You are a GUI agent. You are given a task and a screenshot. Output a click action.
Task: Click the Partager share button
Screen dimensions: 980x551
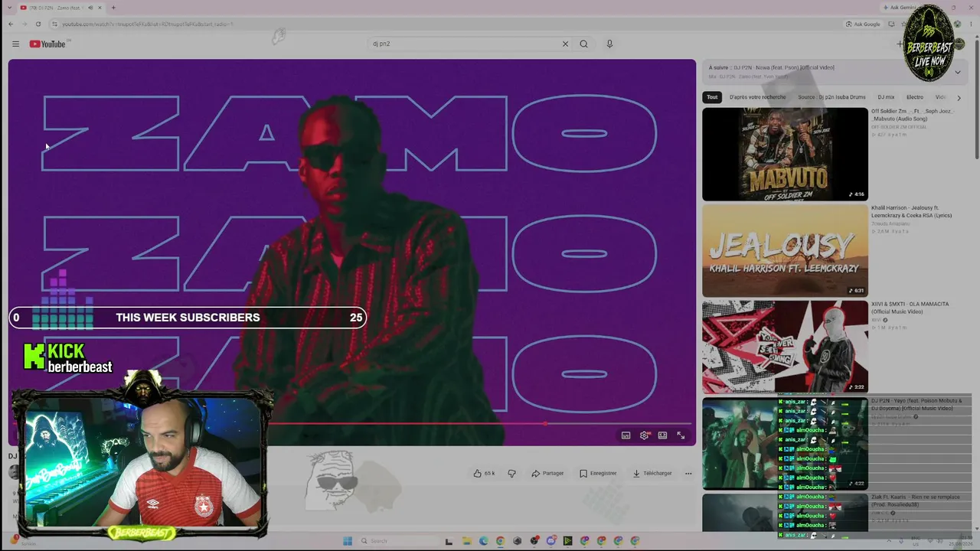pos(547,473)
